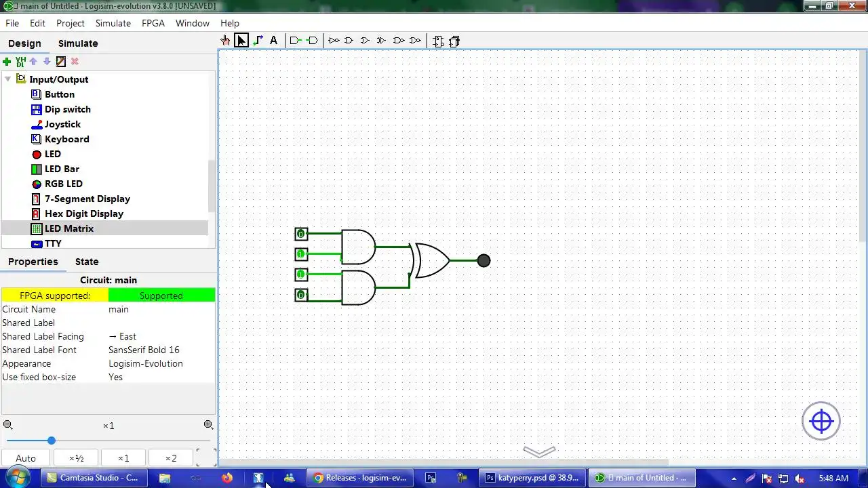Image resolution: width=868 pixels, height=488 pixels.
Task: Select Hex Digit Display component
Action: 84,213
